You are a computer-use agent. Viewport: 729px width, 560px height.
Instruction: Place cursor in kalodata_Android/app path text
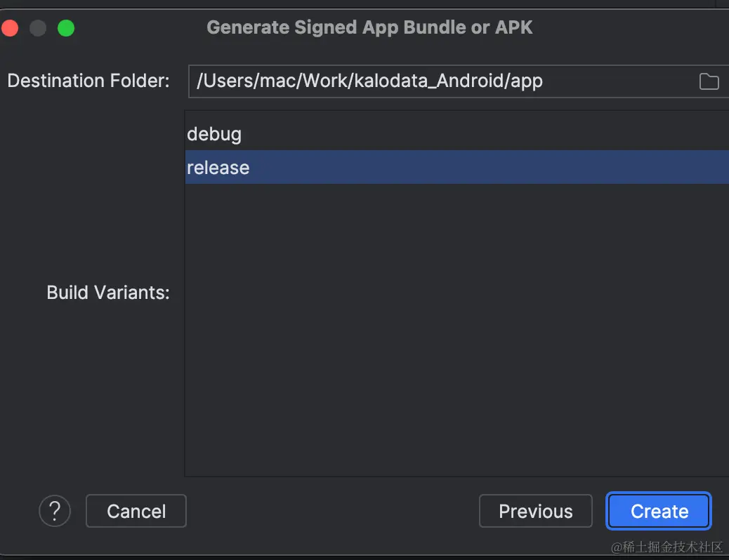tap(448, 81)
